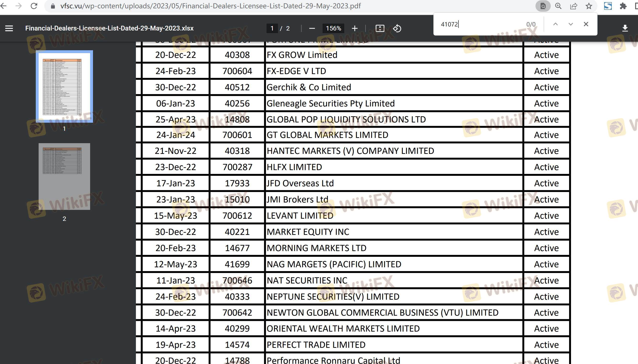Go to previous search result
The image size is (638, 364).
pyautogui.click(x=555, y=24)
